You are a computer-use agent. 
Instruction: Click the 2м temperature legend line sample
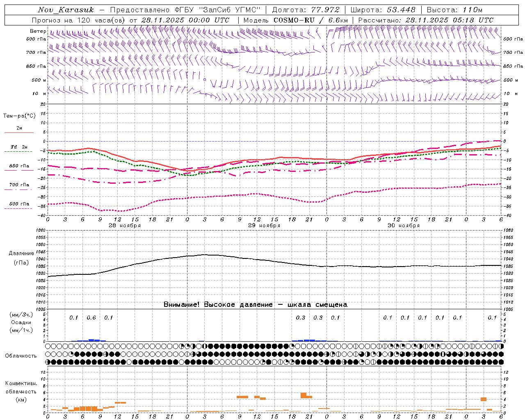pos(19,133)
